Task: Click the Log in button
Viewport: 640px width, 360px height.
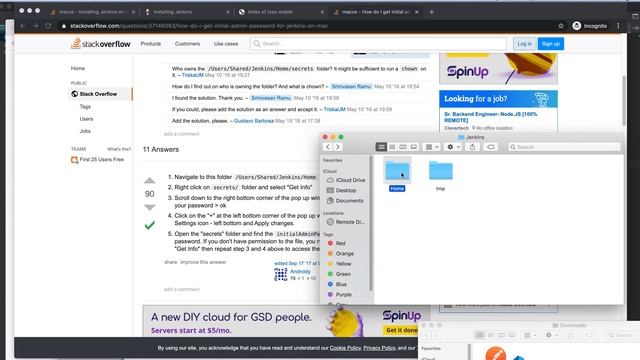Action: [x=524, y=44]
